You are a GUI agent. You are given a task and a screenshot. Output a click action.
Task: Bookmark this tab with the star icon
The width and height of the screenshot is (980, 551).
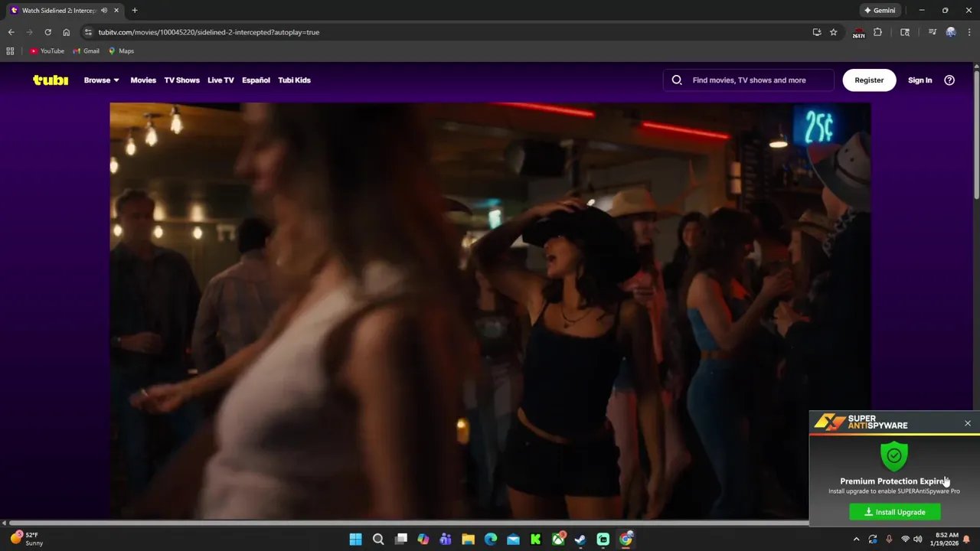[x=834, y=32]
